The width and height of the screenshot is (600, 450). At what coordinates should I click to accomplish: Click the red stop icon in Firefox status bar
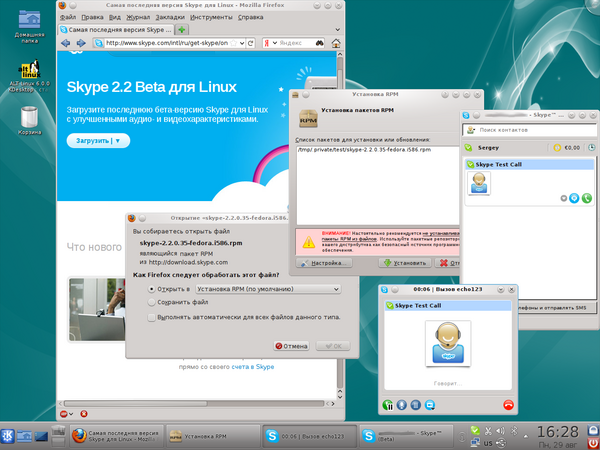(x=84, y=414)
